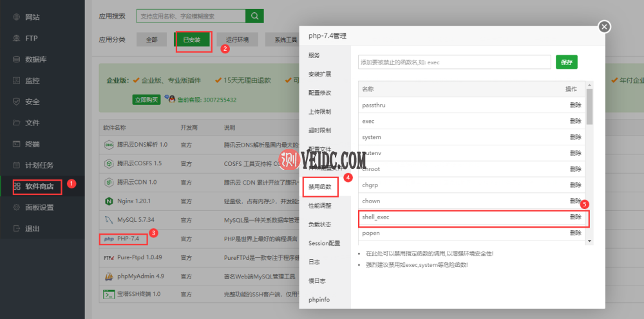Click the Nginx 1.20.1 icon
This screenshot has width=644, height=319.
109,201
